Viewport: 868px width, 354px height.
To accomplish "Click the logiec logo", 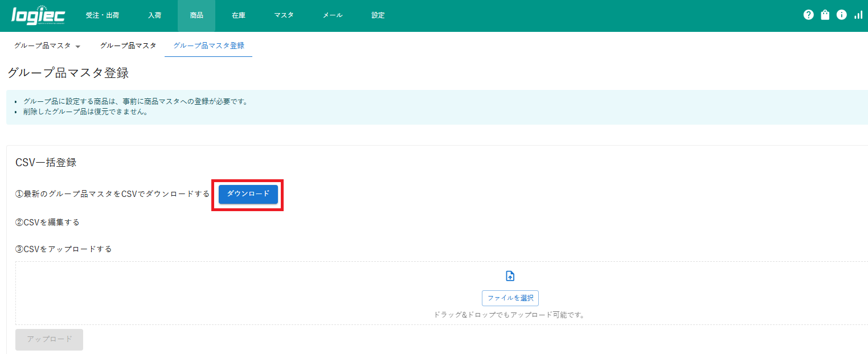I will click(38, 15).
